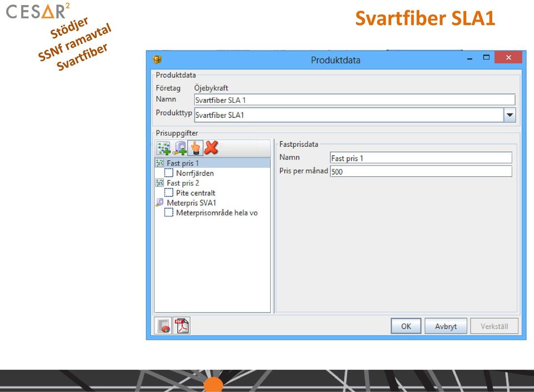Click the Verkställ button
Viewport: 534px width, 392px height.
494,326
